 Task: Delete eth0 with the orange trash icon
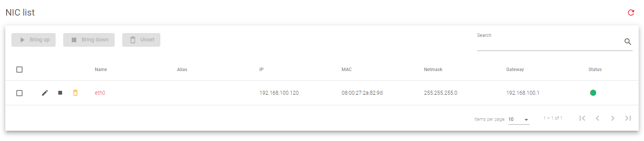tap(75, 93)
